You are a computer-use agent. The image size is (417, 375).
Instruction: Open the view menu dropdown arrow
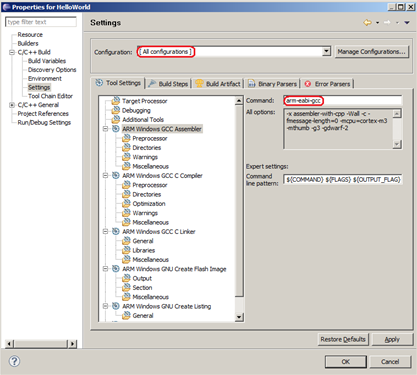407,23
